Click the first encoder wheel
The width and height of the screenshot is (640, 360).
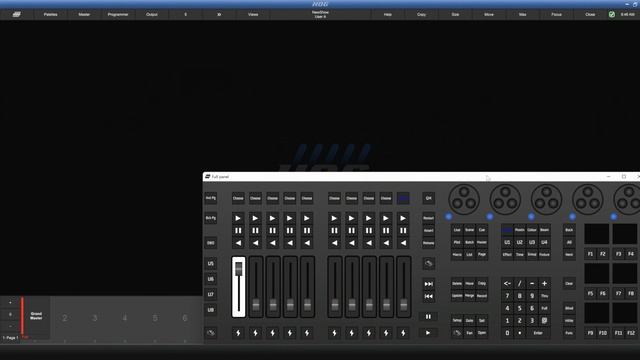[464, 199]
